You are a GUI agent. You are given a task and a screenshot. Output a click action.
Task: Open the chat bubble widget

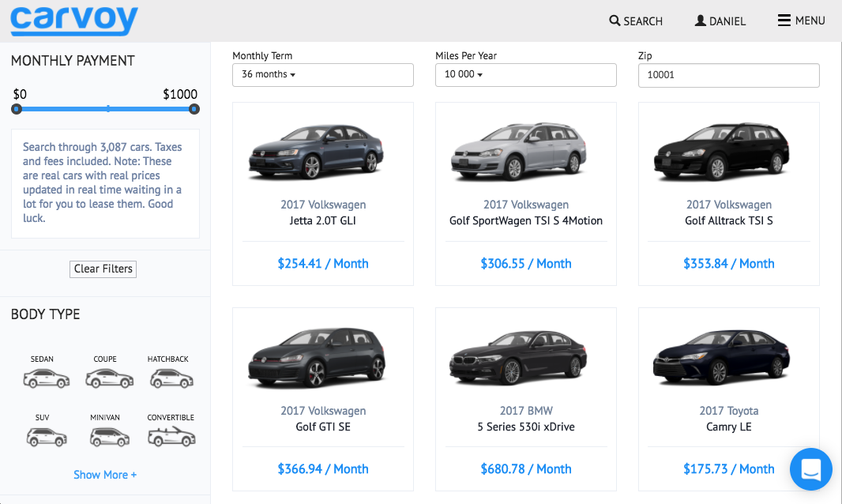pyautogui.click(x=810, y=469)
